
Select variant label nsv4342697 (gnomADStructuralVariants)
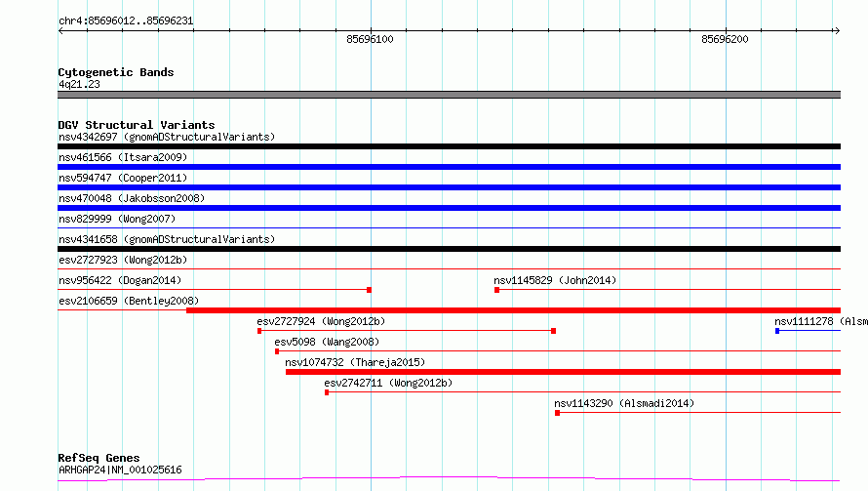pos(167,137)
